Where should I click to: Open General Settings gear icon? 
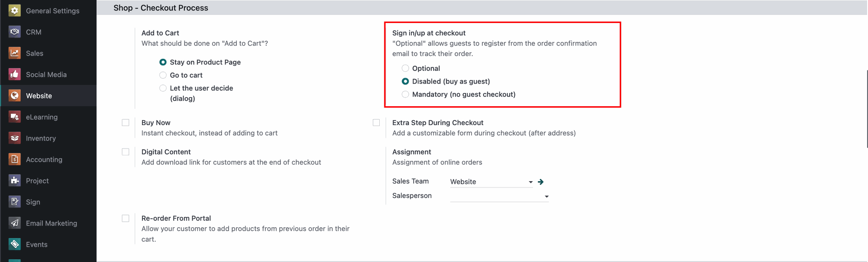(x=14, y=10)
